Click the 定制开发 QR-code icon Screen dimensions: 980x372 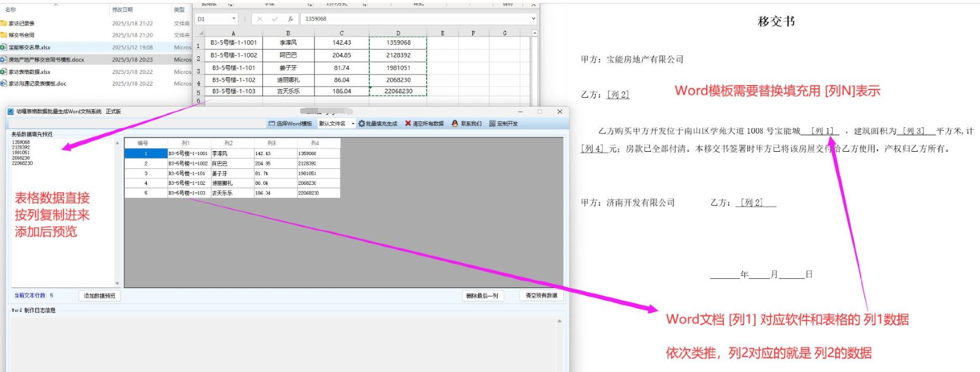[x=492, y=124]
